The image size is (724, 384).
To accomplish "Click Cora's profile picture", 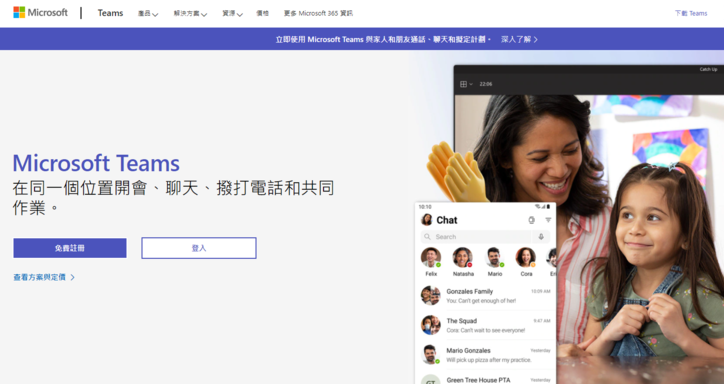I will coord(525,257).
